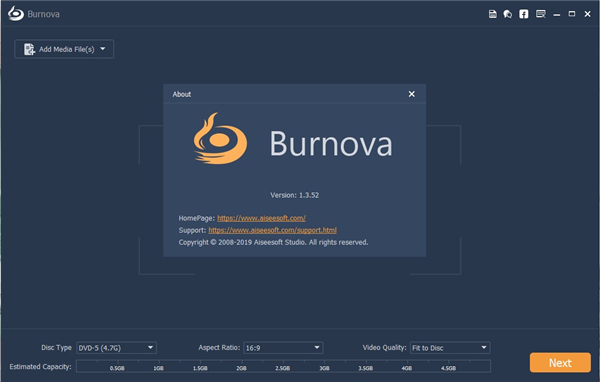600x382 pixels.
Task: Click the save project icon in title bar
Action: pyautogui.click(x=492, y=14)
